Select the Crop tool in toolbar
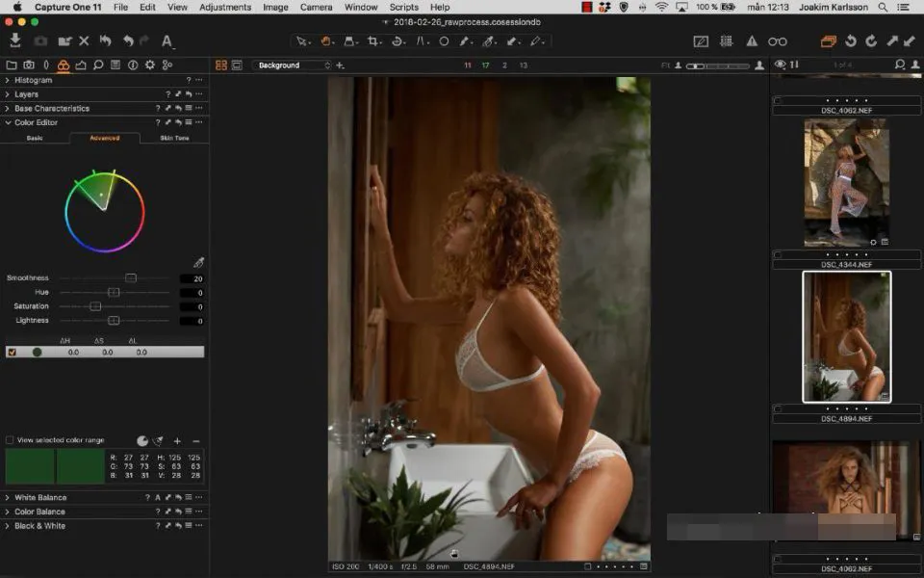 click(372, 41)
